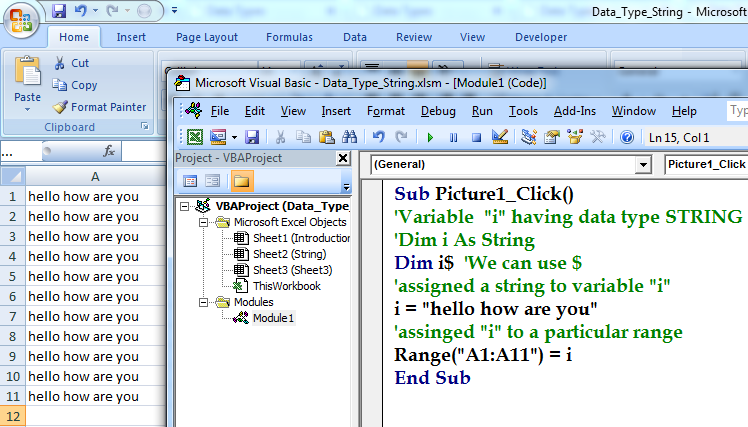The image size is (748, 427).
Task: Save workbook from Excel quick access toolbar
Action: 59,10
